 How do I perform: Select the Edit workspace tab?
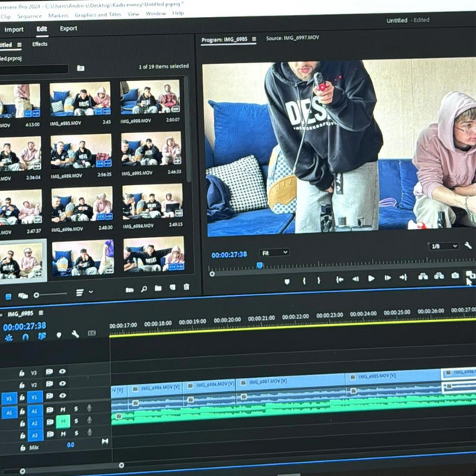[x=42, y=29]
